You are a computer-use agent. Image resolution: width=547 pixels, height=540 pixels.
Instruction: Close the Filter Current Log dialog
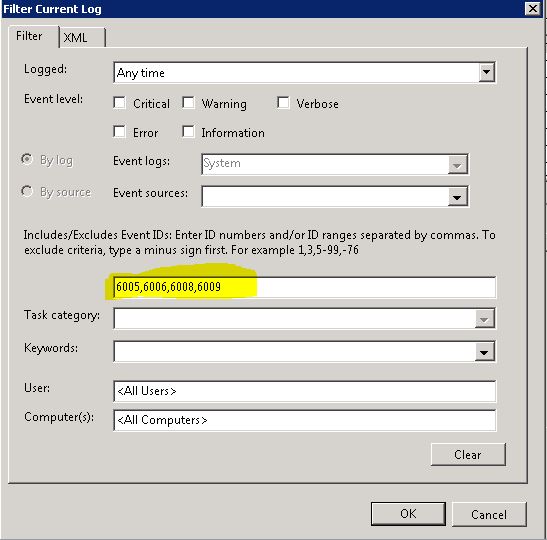(x=533, y=9)
